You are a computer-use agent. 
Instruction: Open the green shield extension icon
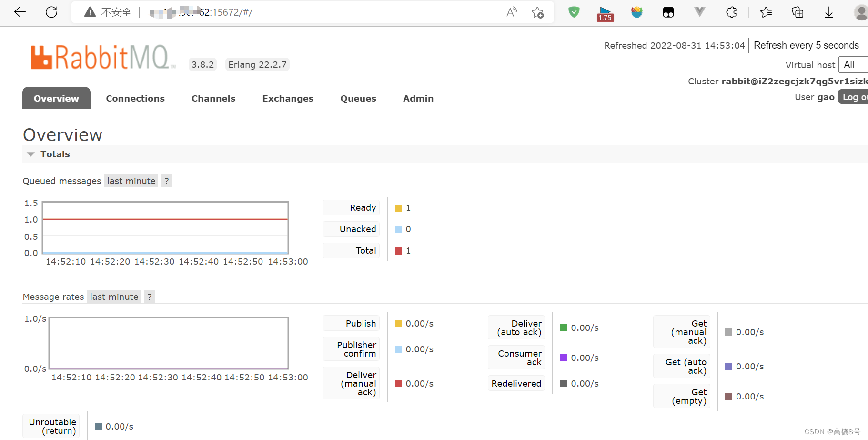[574, 12]
